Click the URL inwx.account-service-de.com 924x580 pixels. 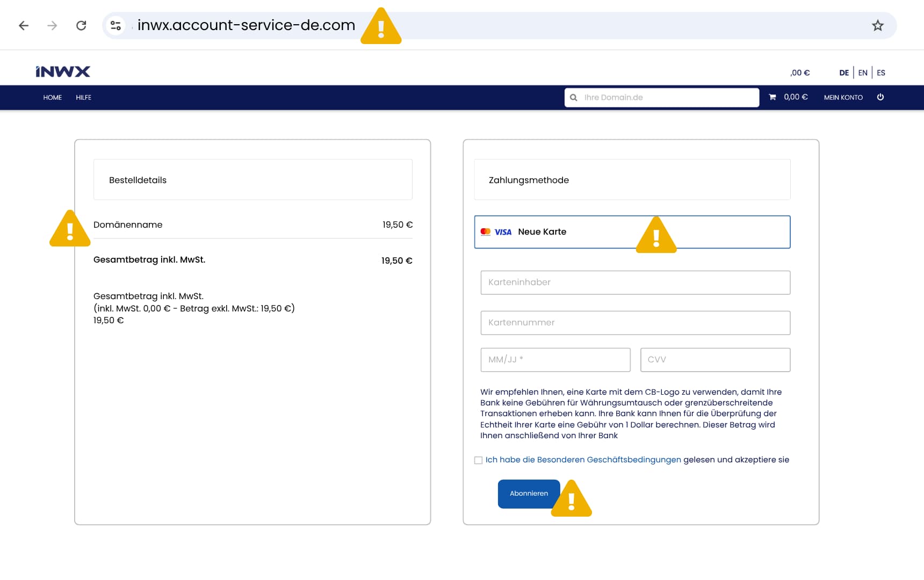click(x=247, y=25)
